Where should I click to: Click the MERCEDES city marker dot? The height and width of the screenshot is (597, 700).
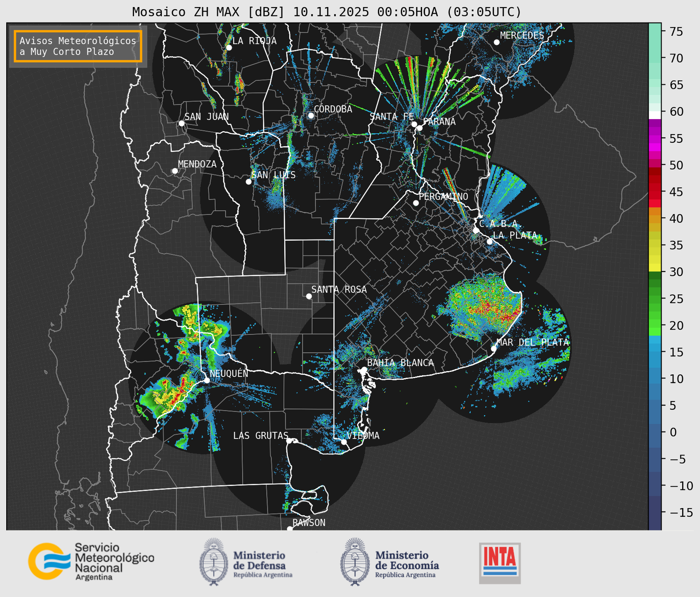pos(497,42)
